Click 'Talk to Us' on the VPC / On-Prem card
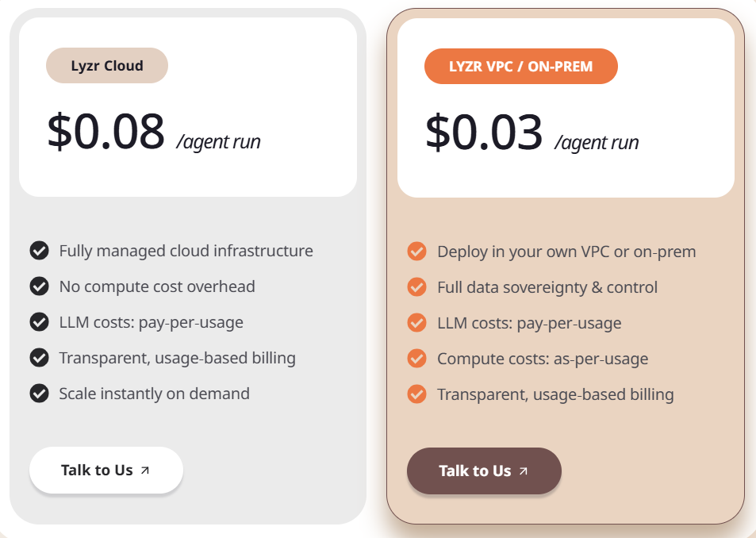Screen dimensions: 756x538 [484, 470]
